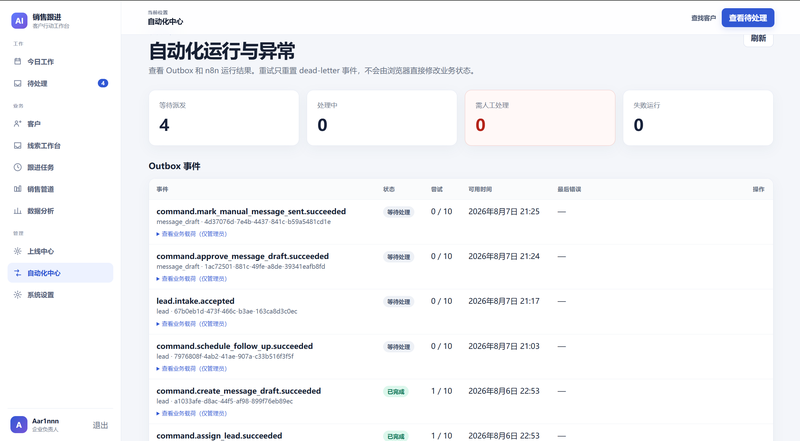Viewport: 800px width, 441px height.
Task: Click the 线索工作台 inbox icon
Action: coord(17,145)
